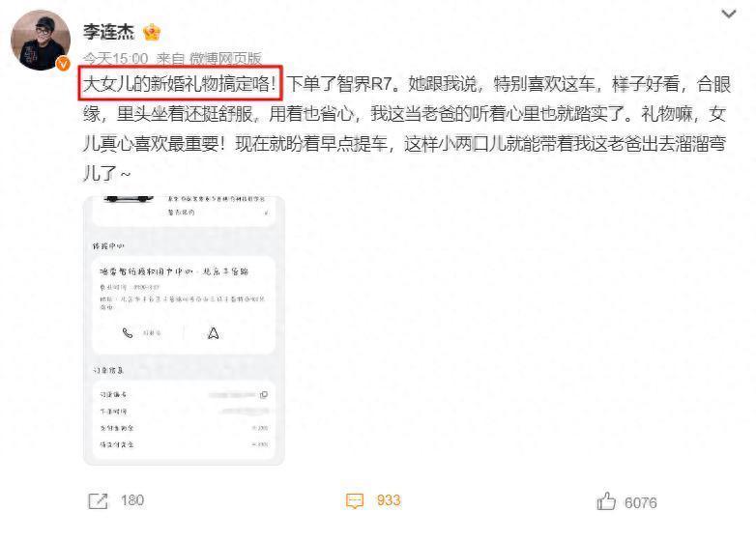Open the username link 李连杰
This screenshot has height=540, width=756.
pyautogui.click(x=108, y=32)
